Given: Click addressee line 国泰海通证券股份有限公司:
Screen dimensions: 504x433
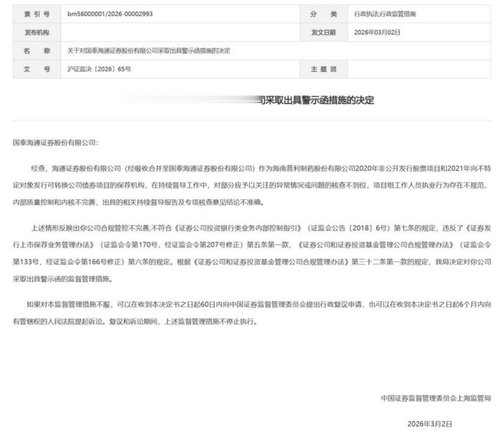Looking at the screenshot, I should click(x=55, y=142).
